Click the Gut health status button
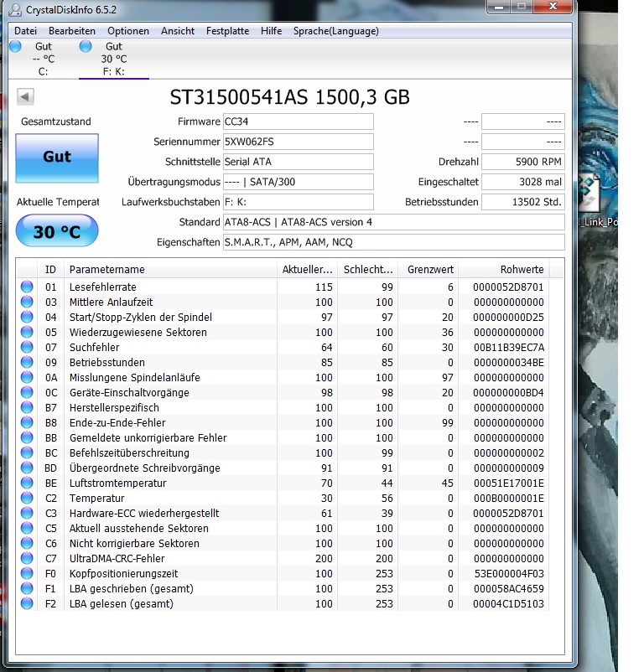Image resolution: width=644 pixels, height=672 pixels. (57, 158)
